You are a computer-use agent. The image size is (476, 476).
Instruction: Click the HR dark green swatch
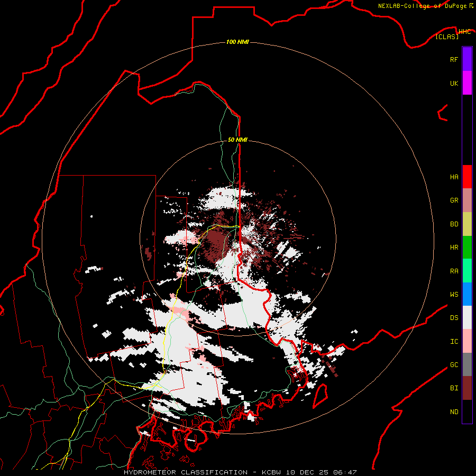click(467, 248)
